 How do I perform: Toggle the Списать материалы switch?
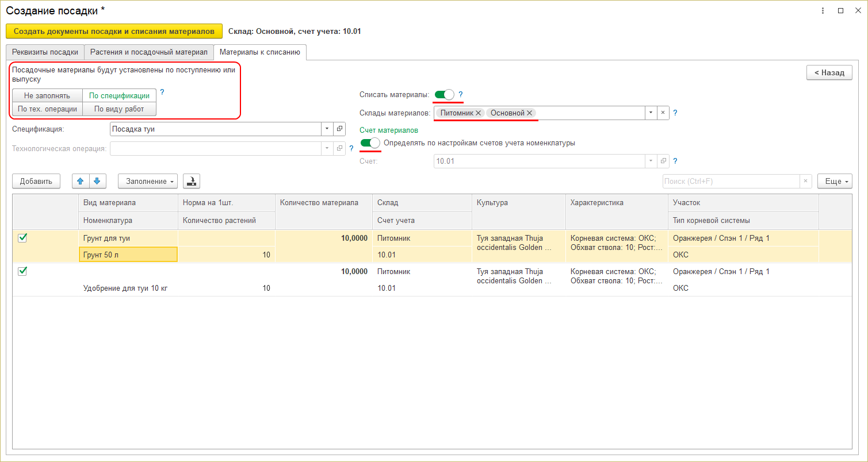(x=444, y=94)
